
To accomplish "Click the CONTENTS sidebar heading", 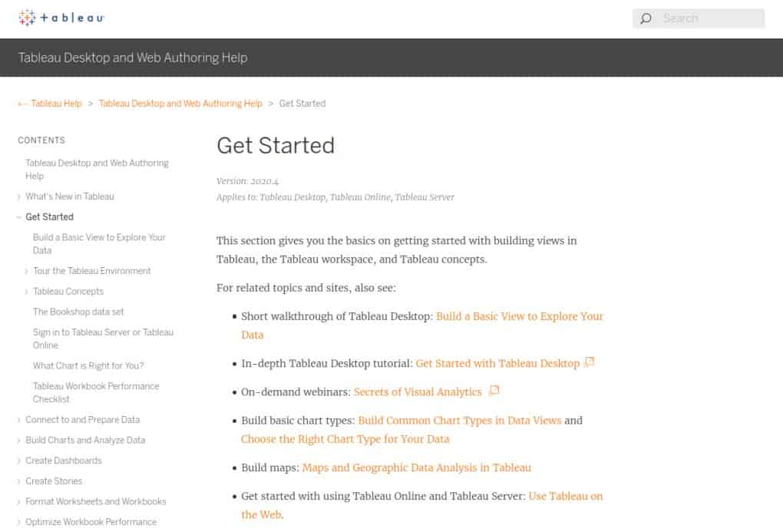I will [x=41, y=140].
